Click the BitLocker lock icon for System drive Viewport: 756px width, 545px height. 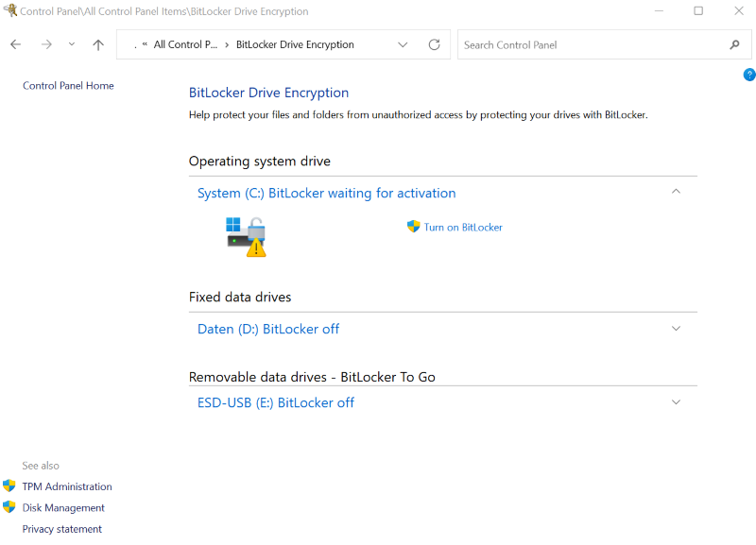[x=246, y=234]
